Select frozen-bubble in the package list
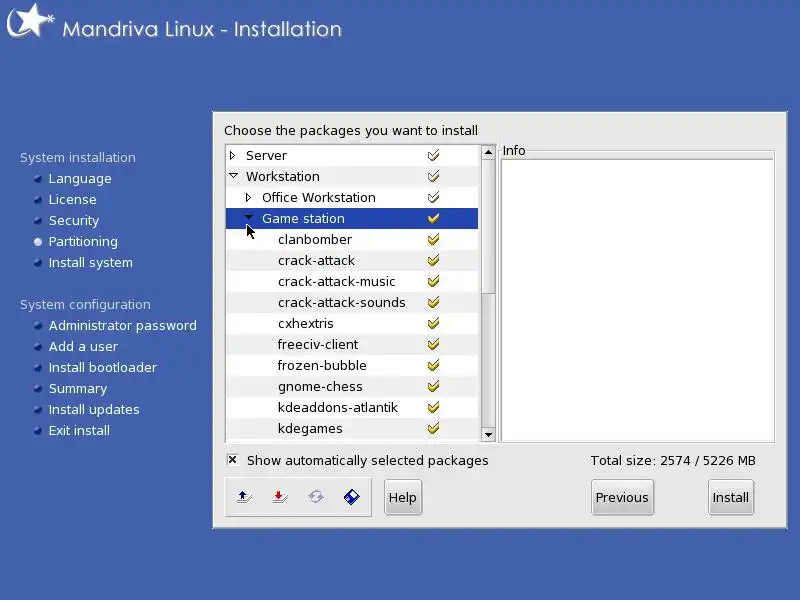Image resolution: width=800 pixels, height=600 pixels. pos(322,365)
